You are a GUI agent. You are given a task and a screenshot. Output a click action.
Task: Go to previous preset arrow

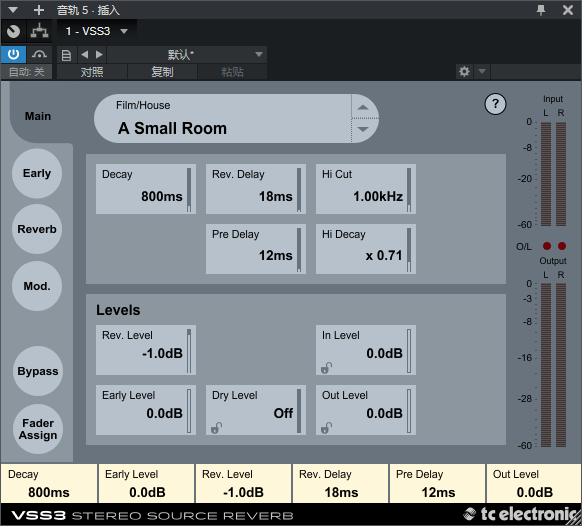pos(85,55)
